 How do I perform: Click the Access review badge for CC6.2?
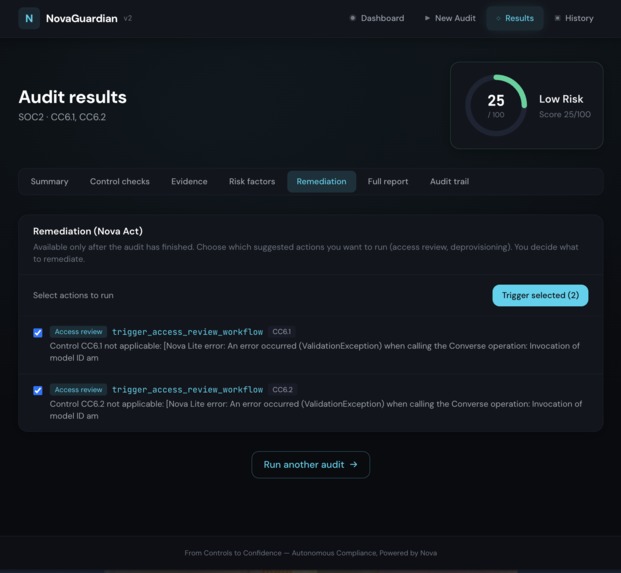coord(78,390)
